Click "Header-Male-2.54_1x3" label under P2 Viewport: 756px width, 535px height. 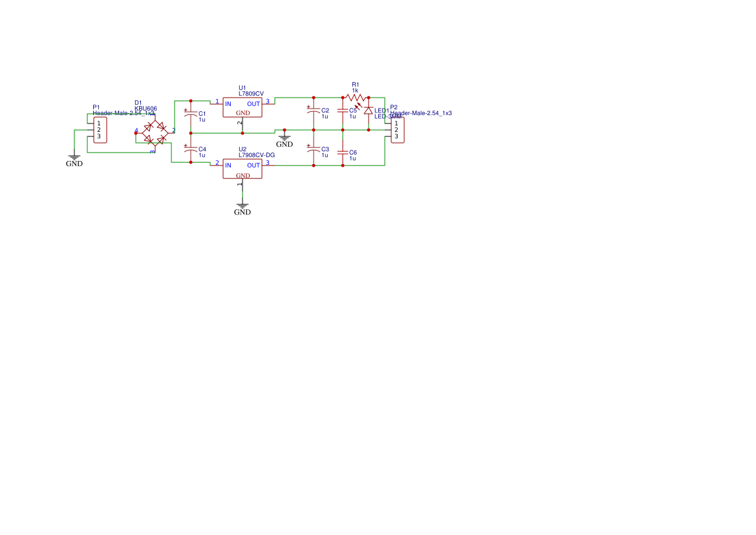(x=421, y=113)
